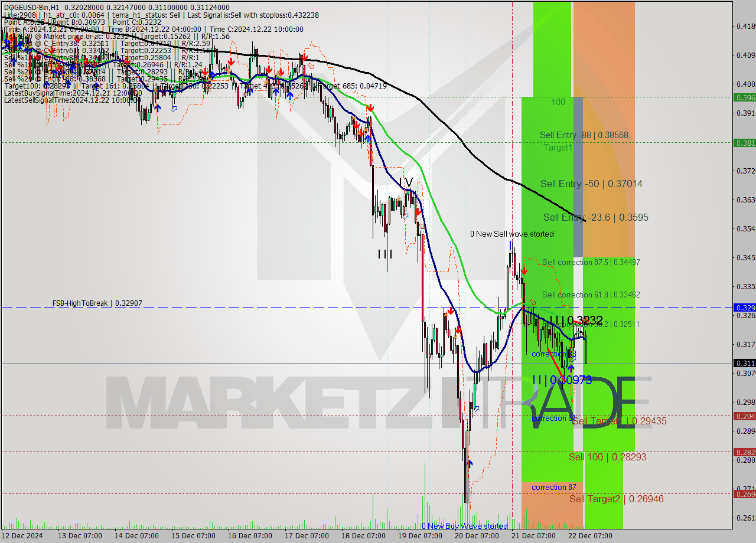This screenshot has height=543, width=756.
Task: Click the LatestSellSignalTime info line
Action: (73, 100)
